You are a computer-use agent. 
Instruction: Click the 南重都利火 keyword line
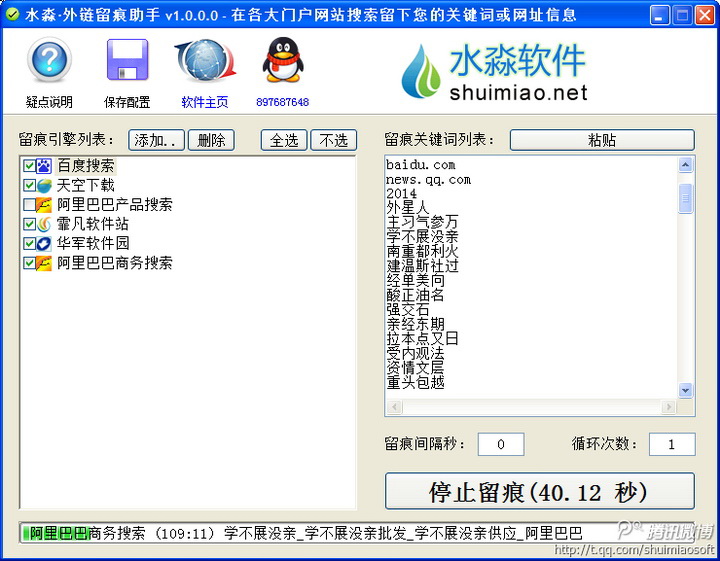422,251
